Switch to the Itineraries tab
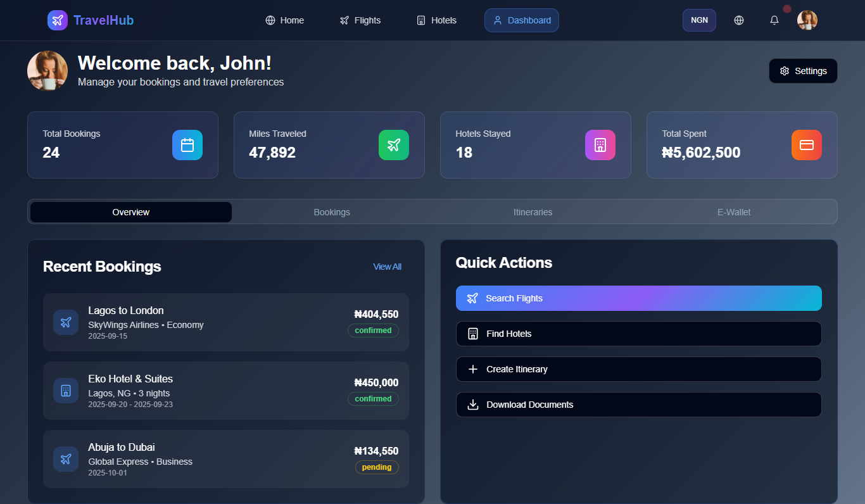 (533, 212)
